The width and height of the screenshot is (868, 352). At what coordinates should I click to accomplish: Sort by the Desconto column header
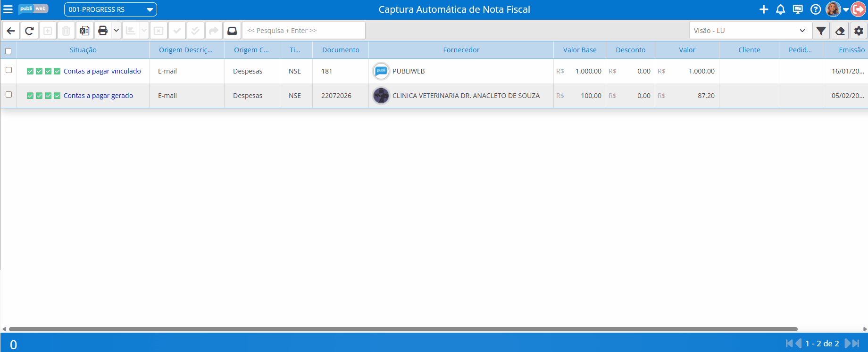[631, 50]
